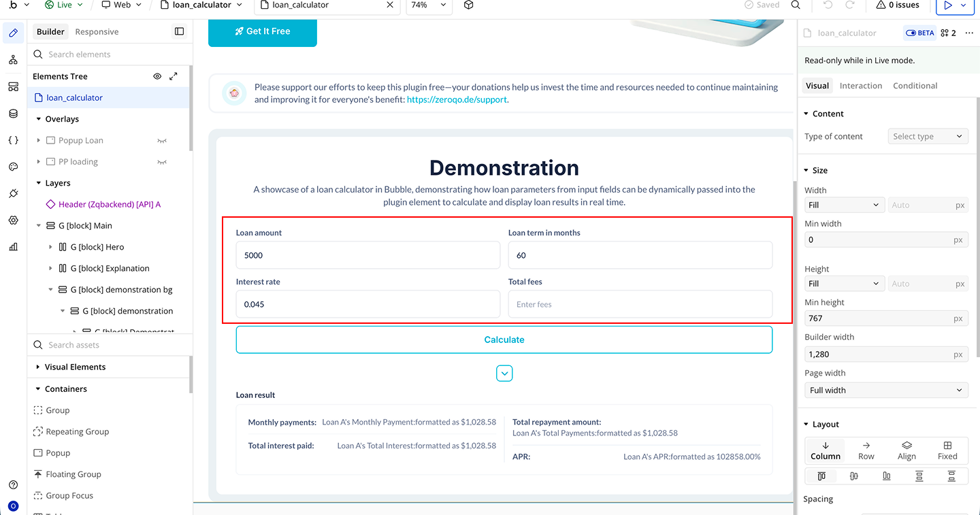Image resolution: width=980 pixels, height=515 pixels.
Task: Click the 0 issues indicator
Action: pos(898,5)
